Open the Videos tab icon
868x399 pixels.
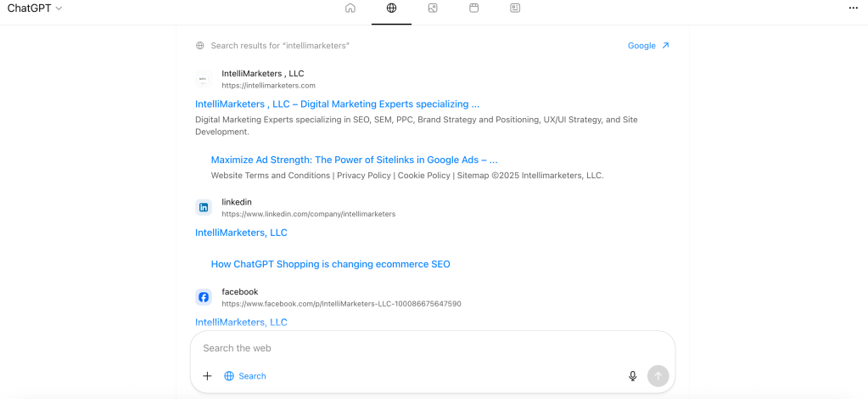tap(474, 8)
